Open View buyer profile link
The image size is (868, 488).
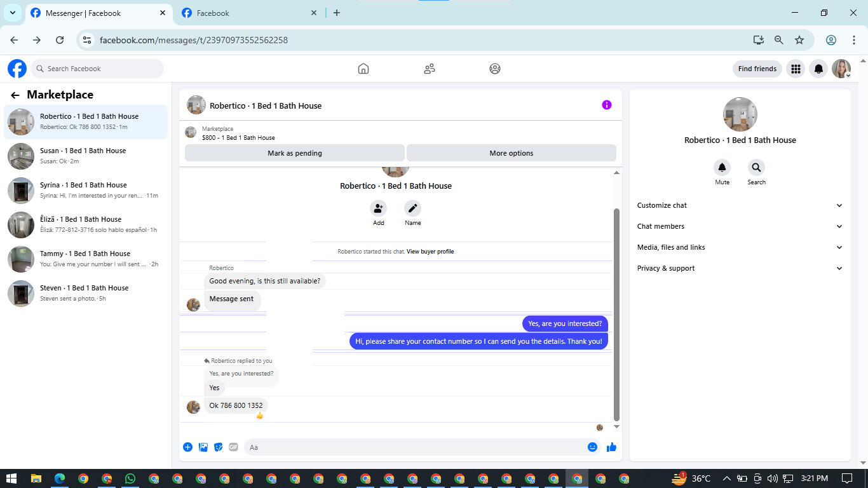click(x=430, y=252)
